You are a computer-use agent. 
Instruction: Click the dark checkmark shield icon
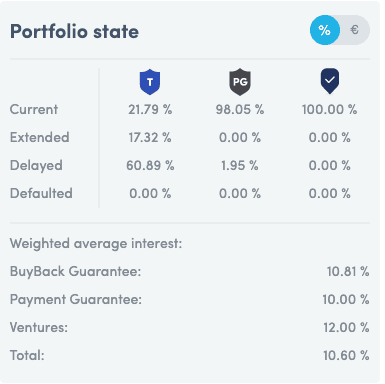330,81
